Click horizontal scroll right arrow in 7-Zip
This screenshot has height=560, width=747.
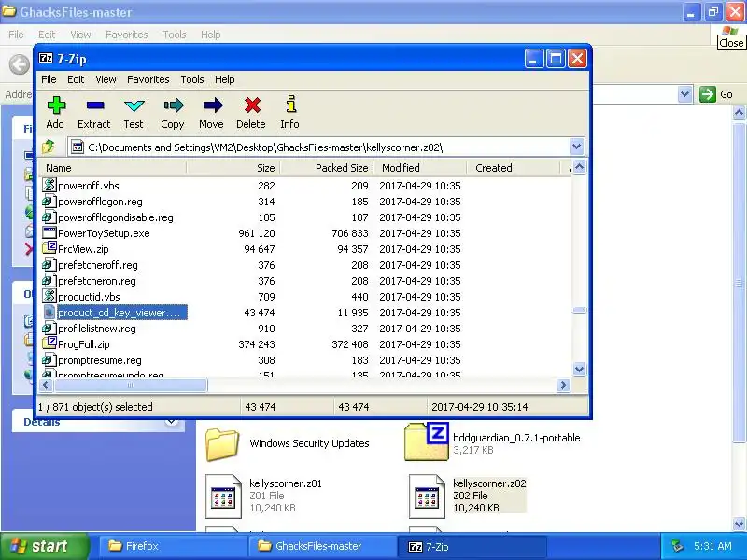563,385
